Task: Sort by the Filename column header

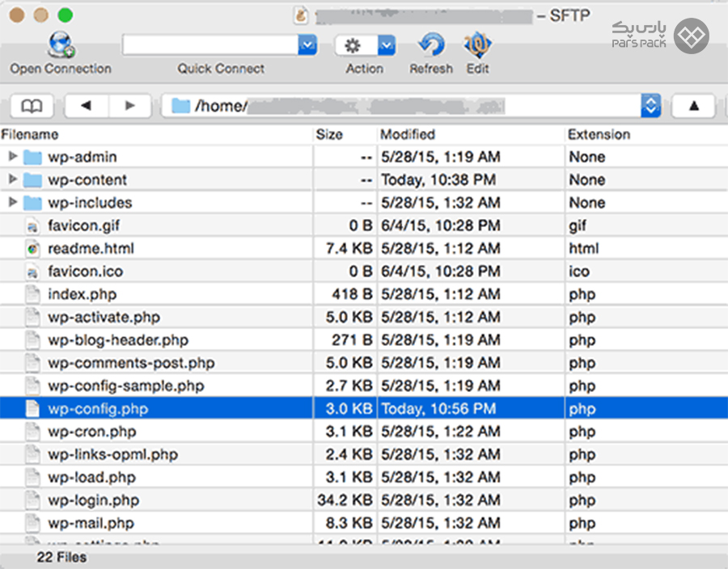Action: [30, 134]
